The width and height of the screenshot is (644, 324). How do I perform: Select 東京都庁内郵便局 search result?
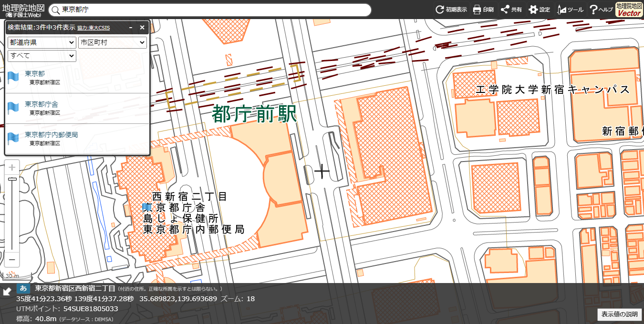pos(51,135)
